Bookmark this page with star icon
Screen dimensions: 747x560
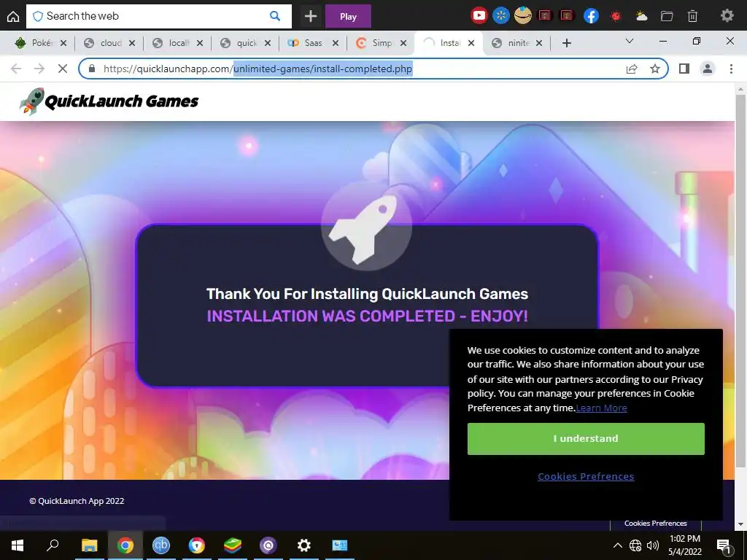(655, 69)
